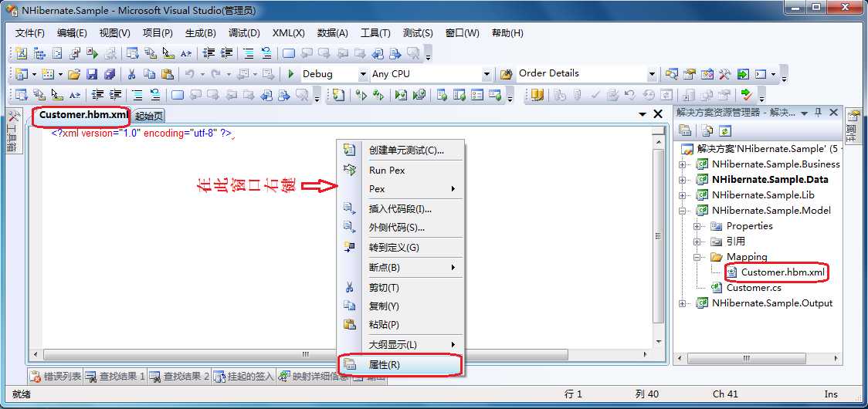This screenshot has width=868, height=409.
Task: Switch to the 起始页 tab
Action: [150, 117]
